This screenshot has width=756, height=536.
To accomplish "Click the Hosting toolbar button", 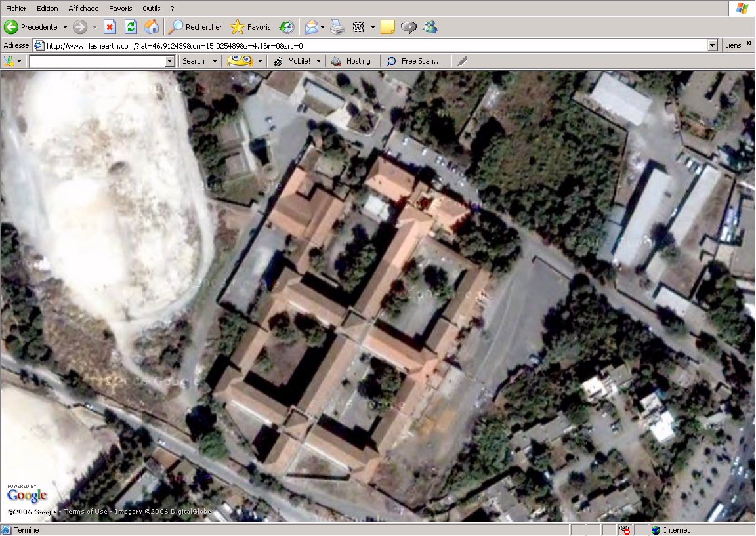I will [351, 61].
